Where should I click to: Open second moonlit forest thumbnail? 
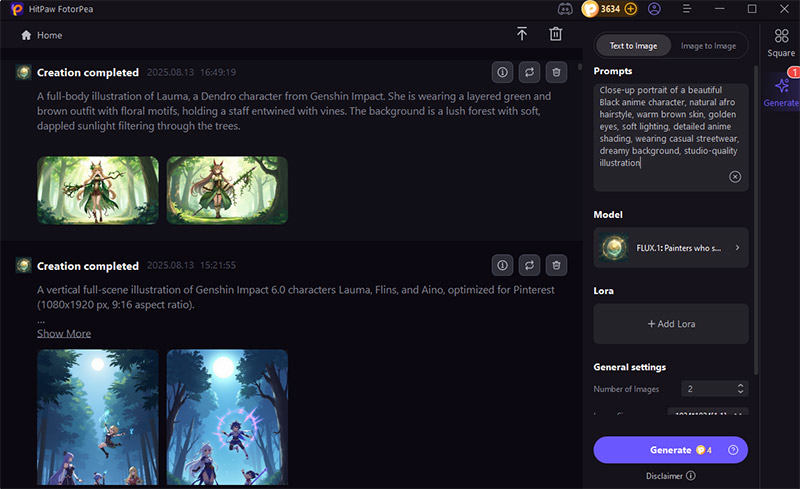(x=227, y=417)
